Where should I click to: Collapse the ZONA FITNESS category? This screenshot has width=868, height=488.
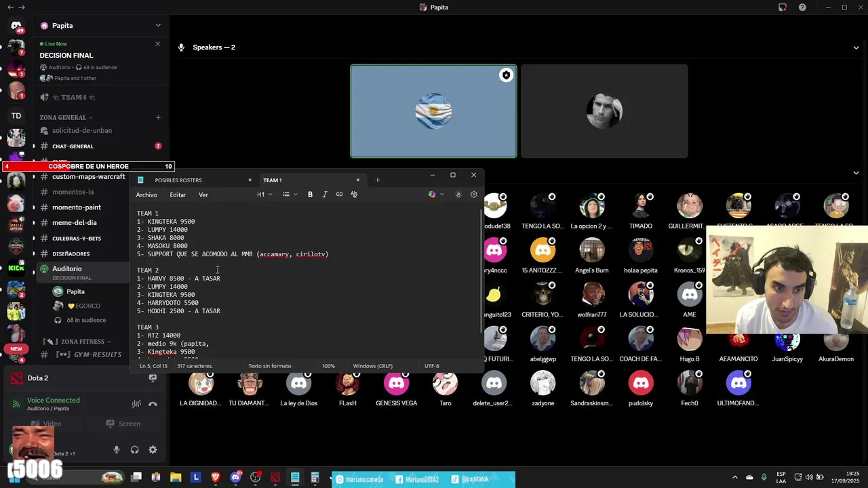[x=78, y=342]
